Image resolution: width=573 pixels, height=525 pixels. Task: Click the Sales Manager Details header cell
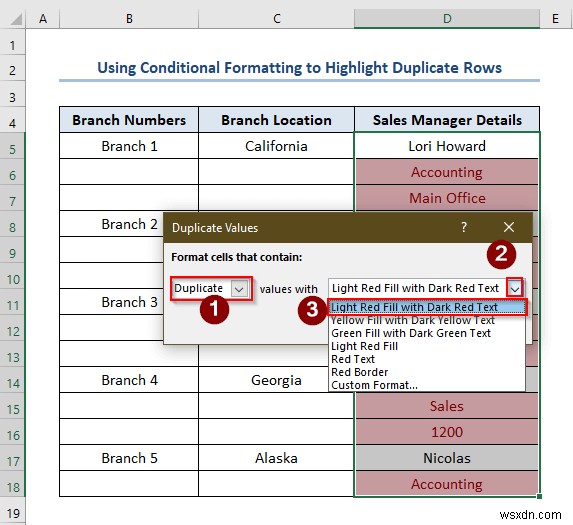pyautogui.click(x=447, y=120)
